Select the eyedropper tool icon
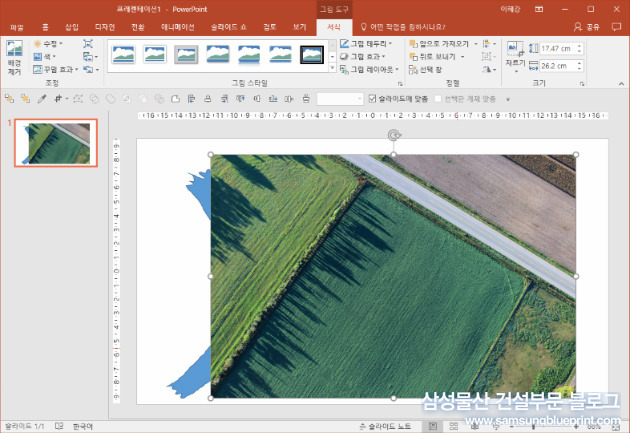 [x=42, y=98]
